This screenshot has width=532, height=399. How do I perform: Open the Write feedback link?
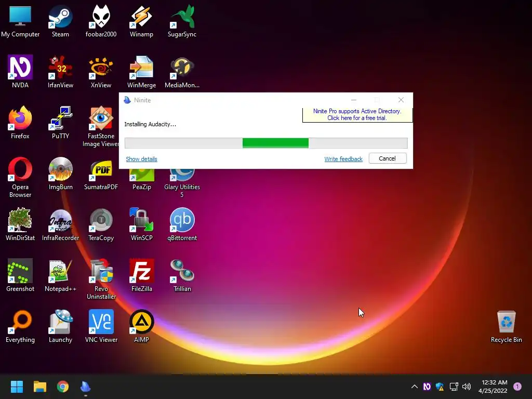point(343,159)
